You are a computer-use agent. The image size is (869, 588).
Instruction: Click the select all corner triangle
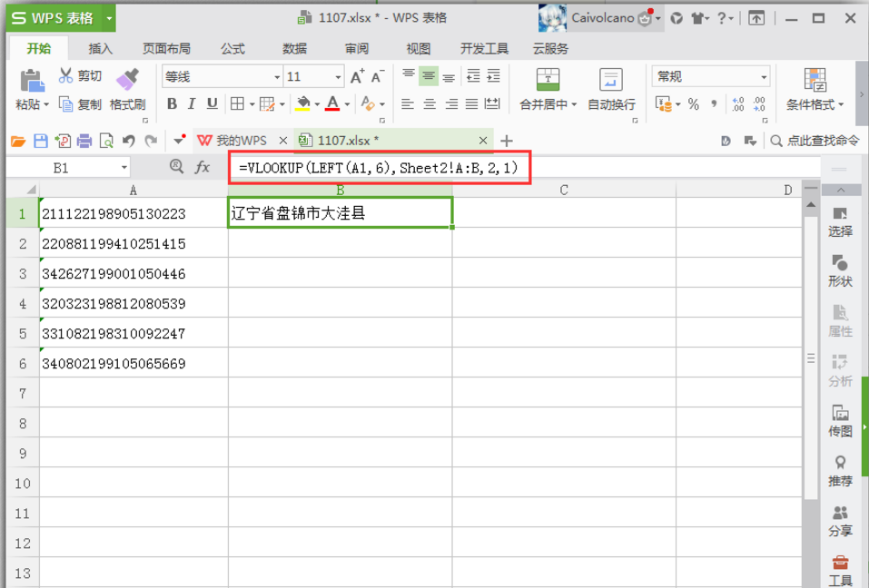(31, 190)
